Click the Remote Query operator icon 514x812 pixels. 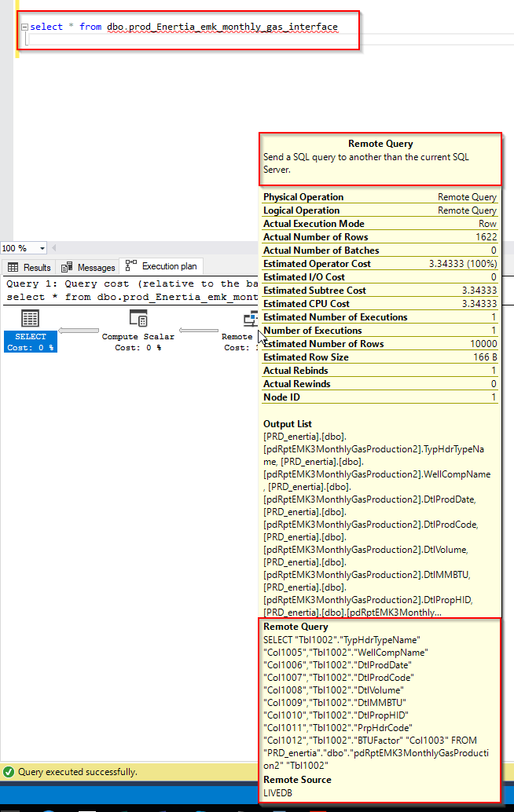pyautogui.click(x=250, y=319)
